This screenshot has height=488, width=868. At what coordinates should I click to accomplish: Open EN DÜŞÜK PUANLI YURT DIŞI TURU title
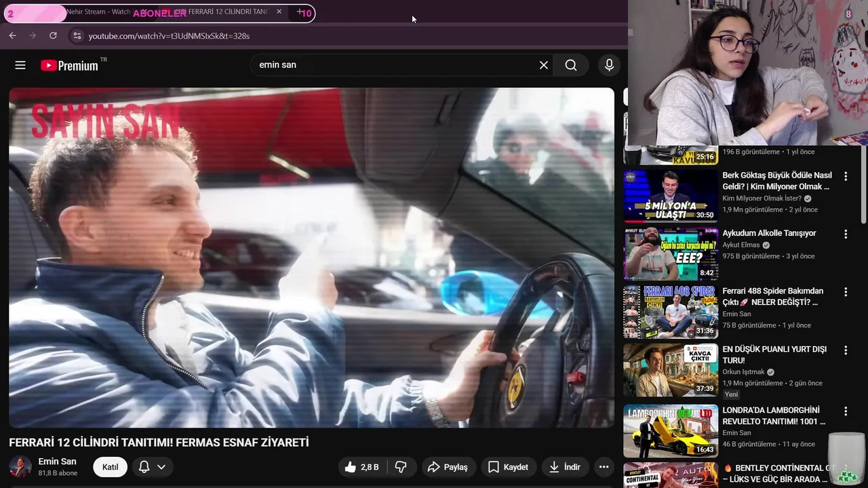[x=774, y=354]
